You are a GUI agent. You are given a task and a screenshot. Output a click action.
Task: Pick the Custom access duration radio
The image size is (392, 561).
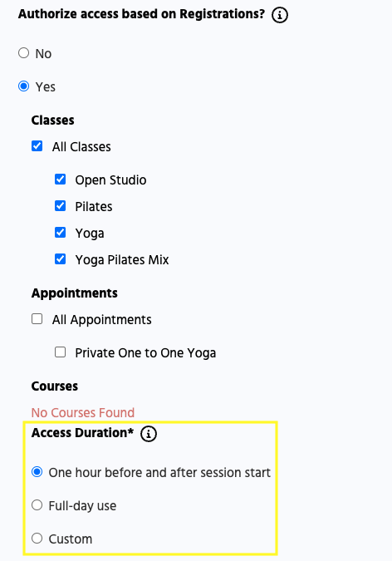click(x=37, y=539)
